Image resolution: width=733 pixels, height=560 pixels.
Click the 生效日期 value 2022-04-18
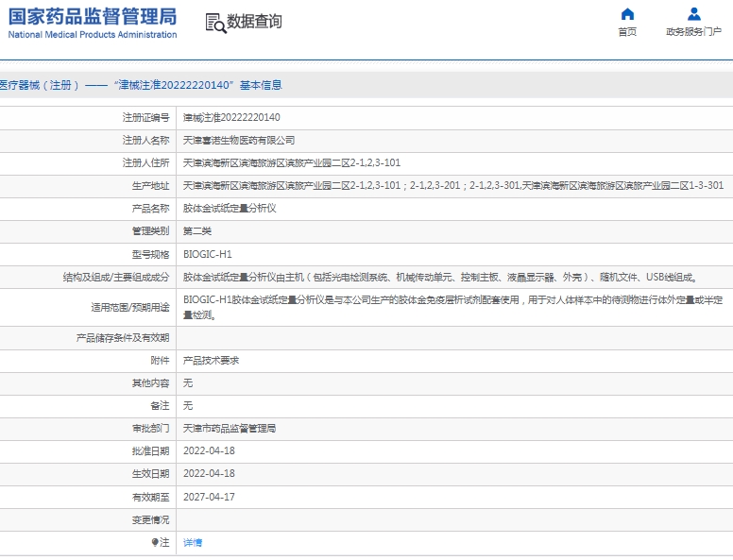pyautogui.click(x=209, y=473)
